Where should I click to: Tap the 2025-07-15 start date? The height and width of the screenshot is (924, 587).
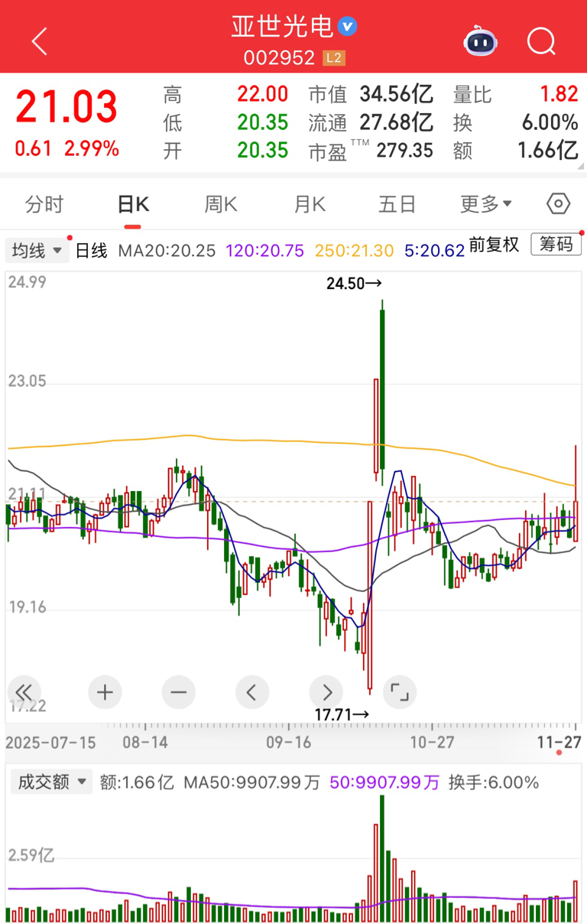(x=51, y=742)
